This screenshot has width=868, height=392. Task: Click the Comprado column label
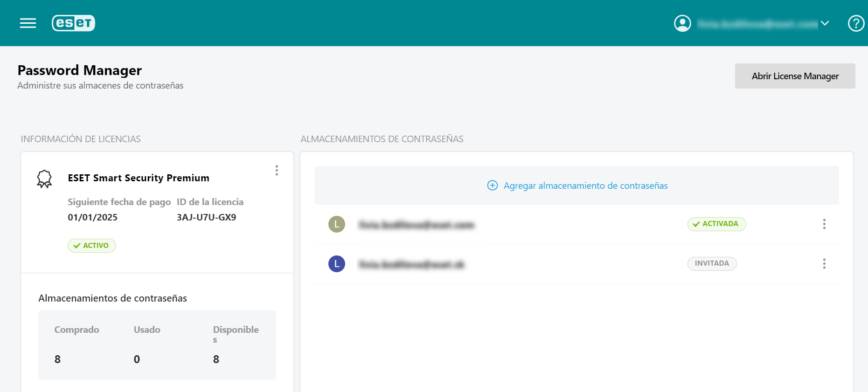click(76, 330)
